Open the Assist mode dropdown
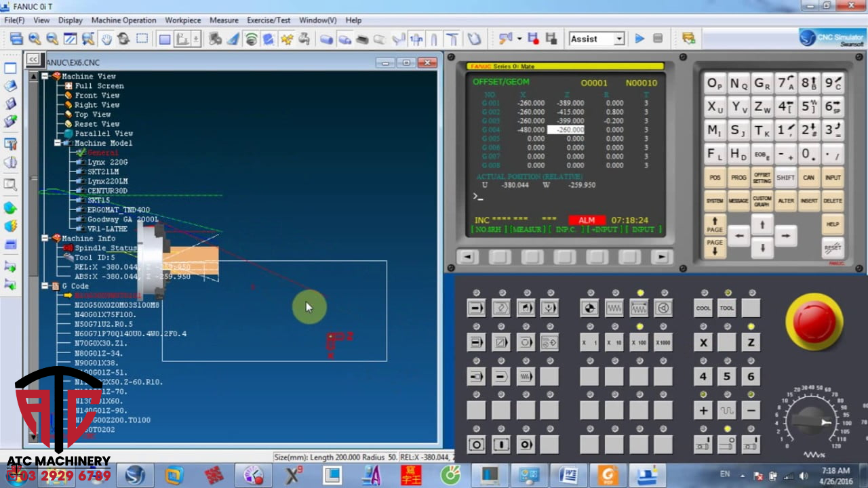 [x=618, y=39]
